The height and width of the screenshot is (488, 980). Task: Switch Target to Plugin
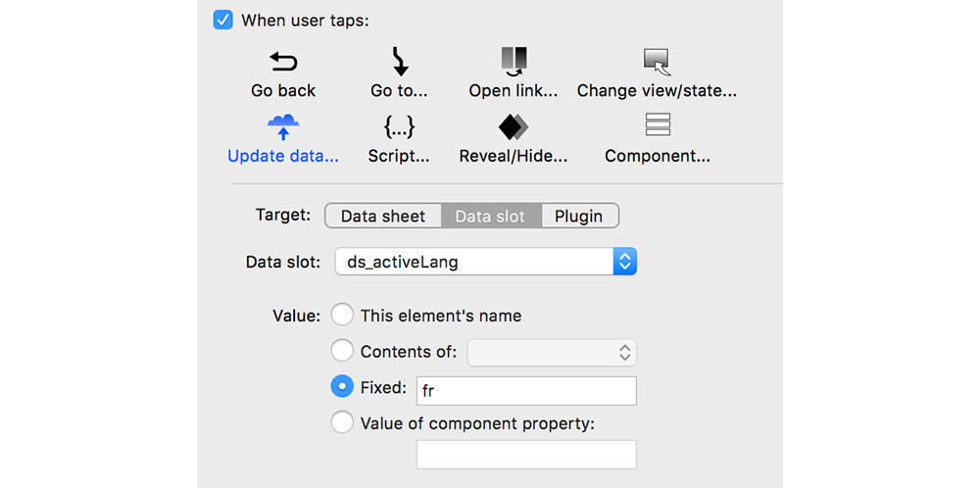(x=579, y=217)
